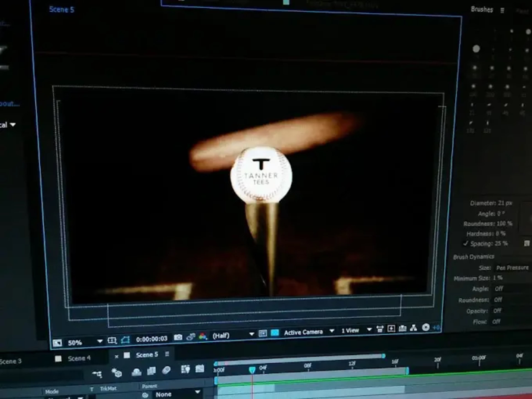Click the time navigator start handle
Screen dimensions: 532x399
pyautogui.click(x=215, y=364)
